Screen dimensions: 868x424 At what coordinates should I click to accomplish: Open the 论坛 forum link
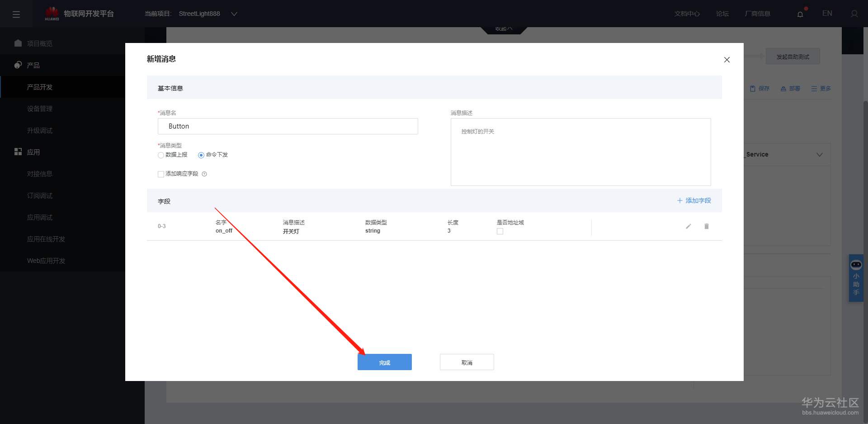coord(722,14)
